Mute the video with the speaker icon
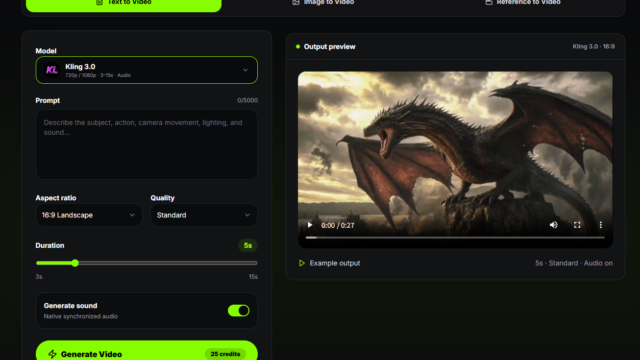Image resolution: width=640 pixels, height=360 pixels. (x=553, y=225)
